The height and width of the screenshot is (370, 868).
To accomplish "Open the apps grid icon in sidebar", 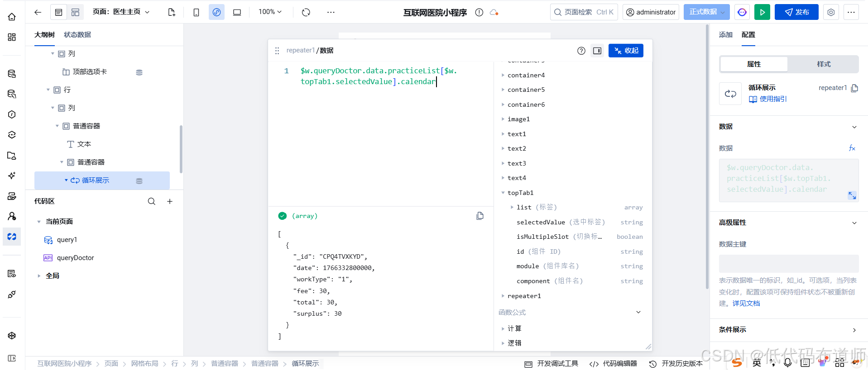I will pos(12,37).
